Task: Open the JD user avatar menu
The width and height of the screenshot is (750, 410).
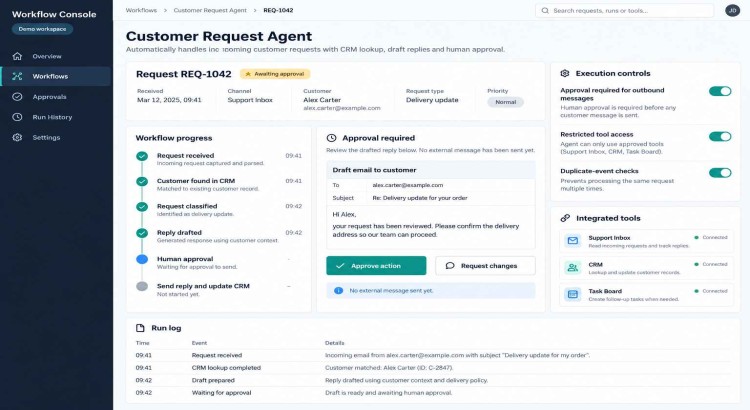Action: click(x=732, y=11)
